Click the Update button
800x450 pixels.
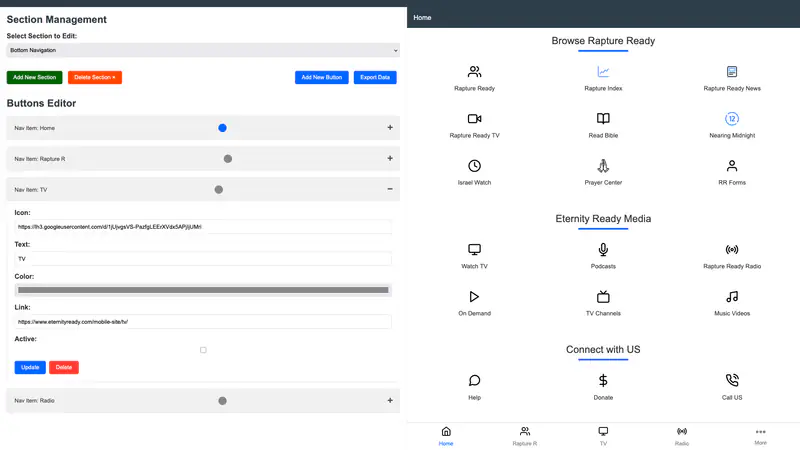(30, 367)
